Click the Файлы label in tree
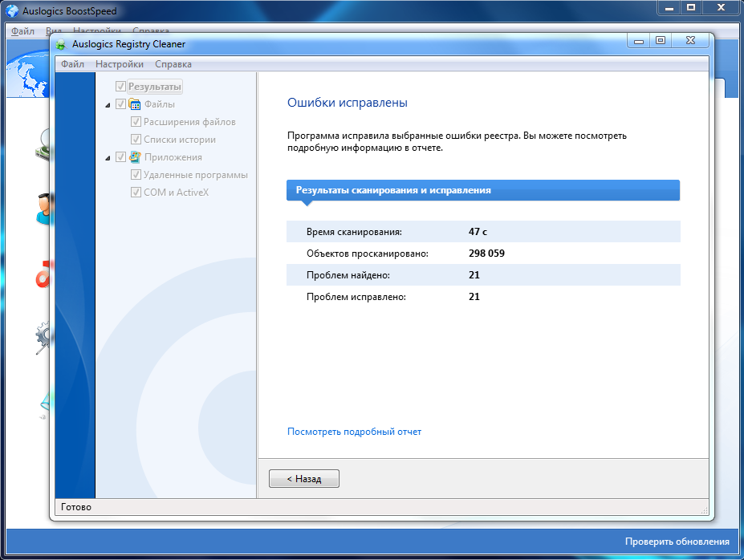This screenshot has width=744, height=560. click(x=160, y=104)
